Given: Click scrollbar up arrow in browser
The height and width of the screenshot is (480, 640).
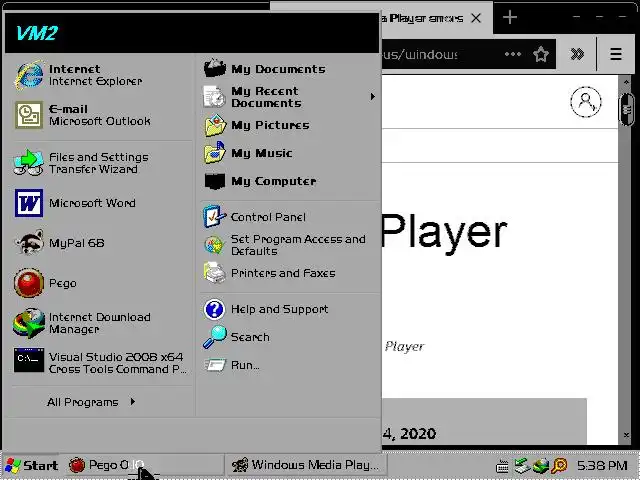Looking at the screenshot, I should (627, 82).
